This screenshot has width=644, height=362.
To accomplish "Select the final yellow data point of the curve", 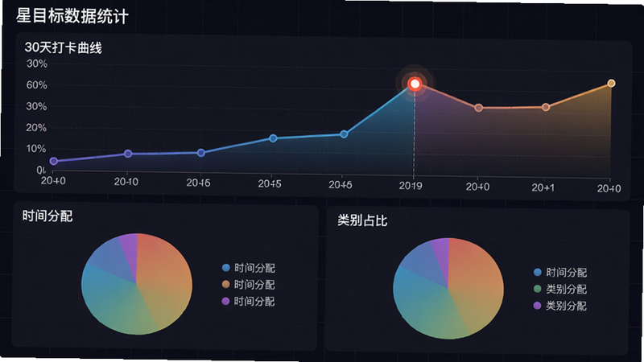I will tap(611, 84).
